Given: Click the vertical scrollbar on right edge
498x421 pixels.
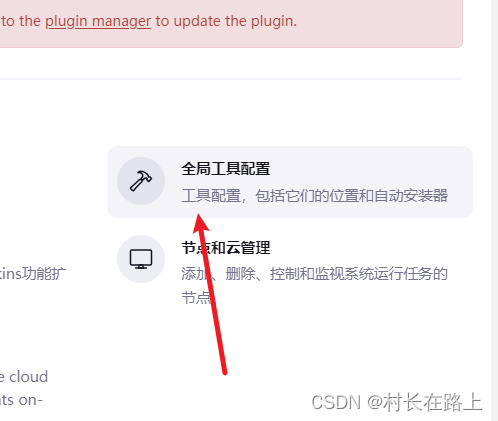Looking at the screenshot, I should (x=494, y=210).
